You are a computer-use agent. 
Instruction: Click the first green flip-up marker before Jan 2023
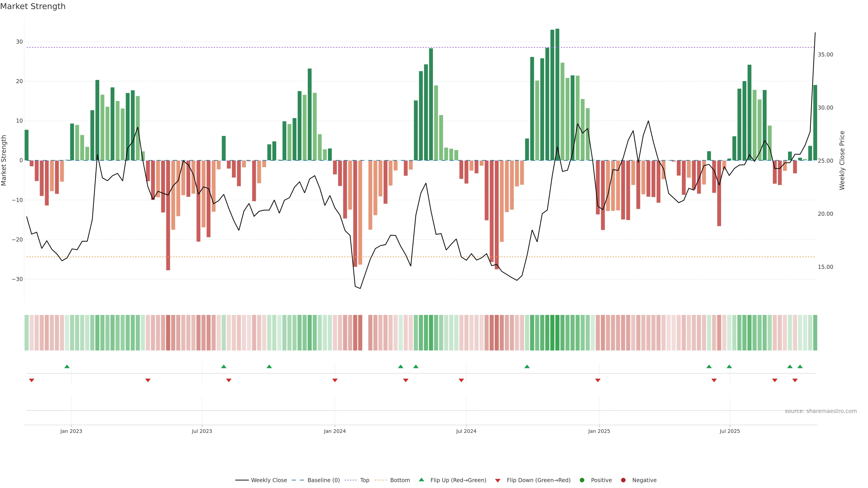[67, 366]
